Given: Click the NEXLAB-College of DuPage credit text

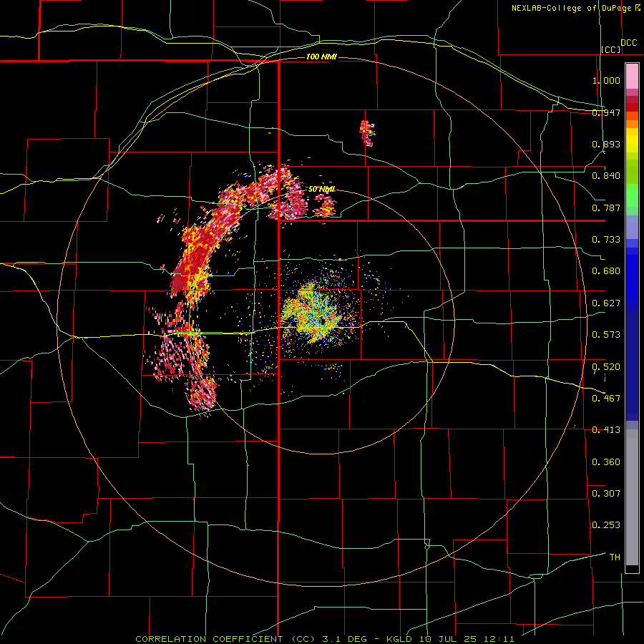Looking at the screenshot, I should (576, 8).
